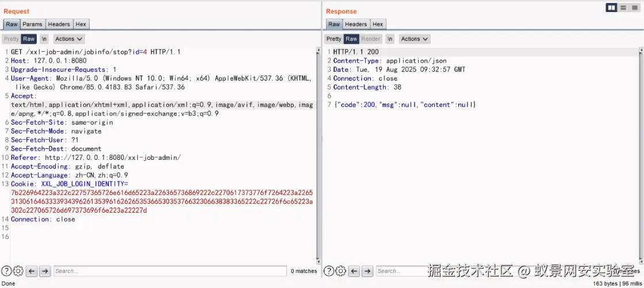Viewport: 644px width, 288px height.
Task: Open the Response search settings gear
Action: pos(340,271)
